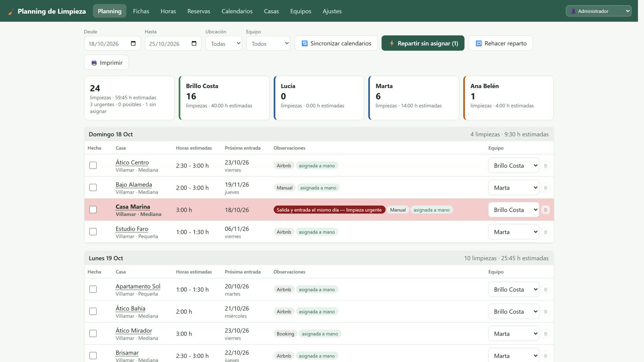
Task: Print the planning with Imprimir
Action: [106, 62]
